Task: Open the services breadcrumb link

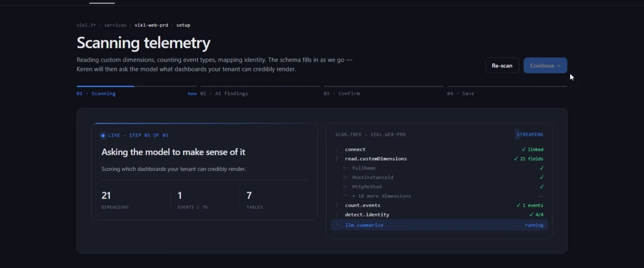Action: point(115,25)
